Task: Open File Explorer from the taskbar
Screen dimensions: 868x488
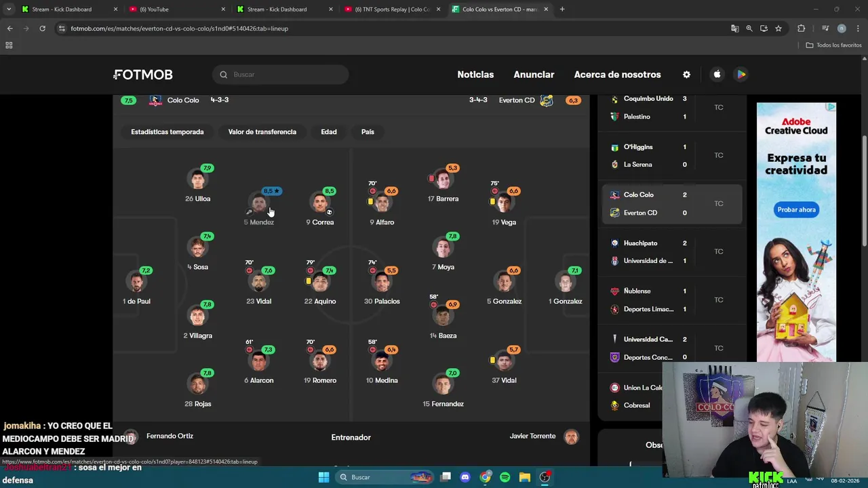Action: [x=525, y=477]
